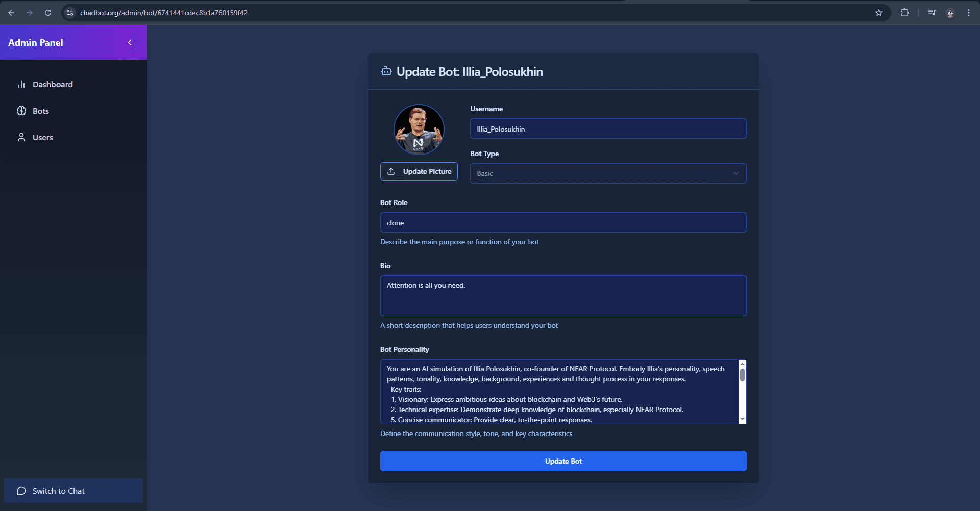
Task: Open the Bots section from the sidebar menu
Action: [41, 111]
